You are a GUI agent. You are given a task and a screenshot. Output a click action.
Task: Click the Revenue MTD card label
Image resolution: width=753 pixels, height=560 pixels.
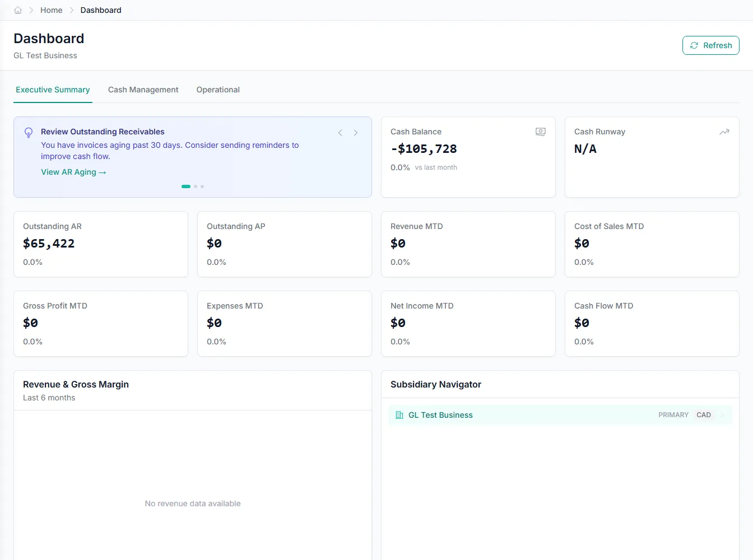click(417, 226)
